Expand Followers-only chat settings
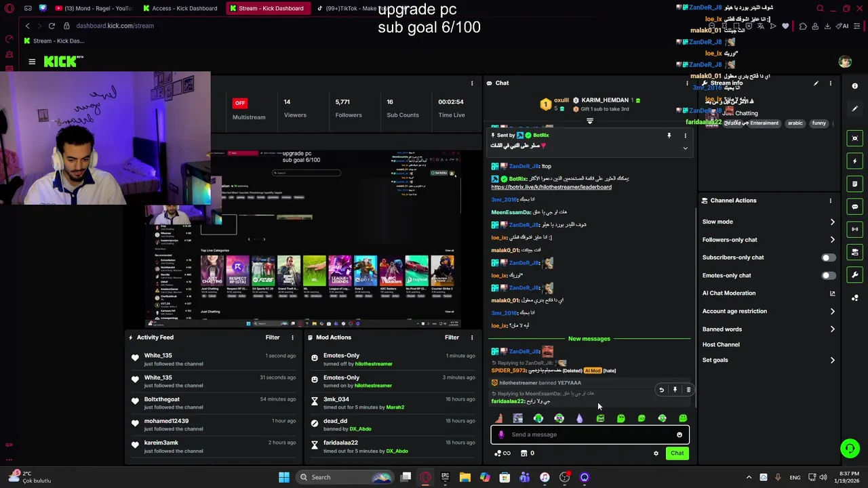Viewport: 868px width, 488px height. point(833,239)
